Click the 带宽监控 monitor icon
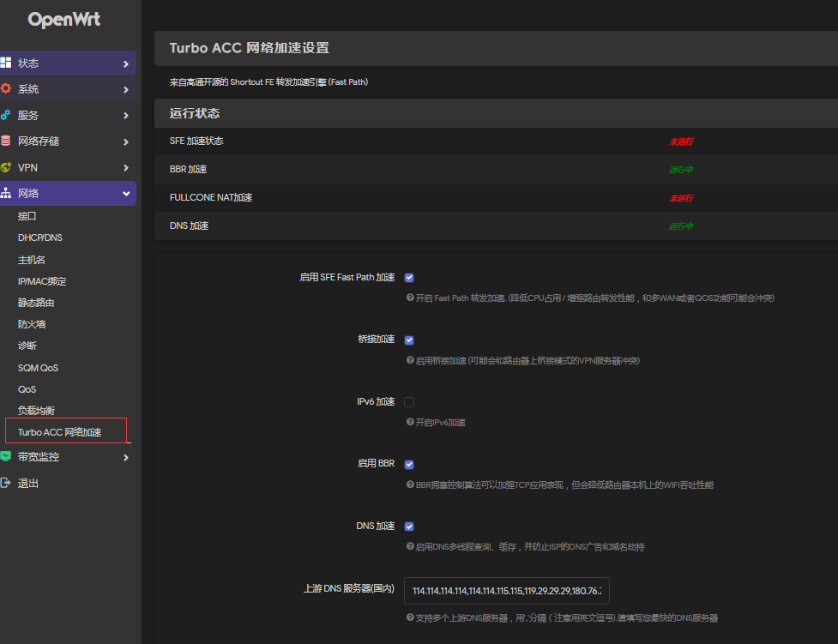This screenshot has height=644, width=838. click(x=6, y=456)
